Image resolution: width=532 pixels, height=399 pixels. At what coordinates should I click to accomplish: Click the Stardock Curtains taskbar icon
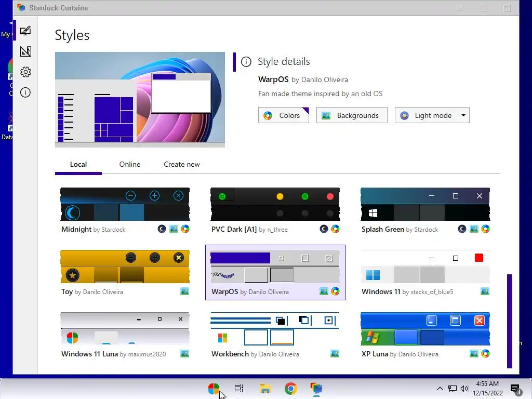point(316,389)
